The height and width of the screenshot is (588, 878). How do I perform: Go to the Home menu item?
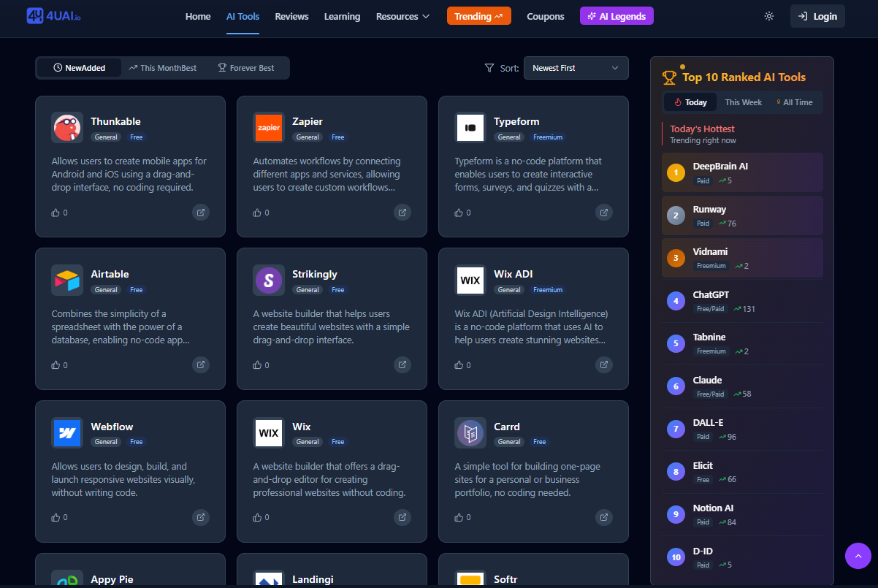coord(198,16)
